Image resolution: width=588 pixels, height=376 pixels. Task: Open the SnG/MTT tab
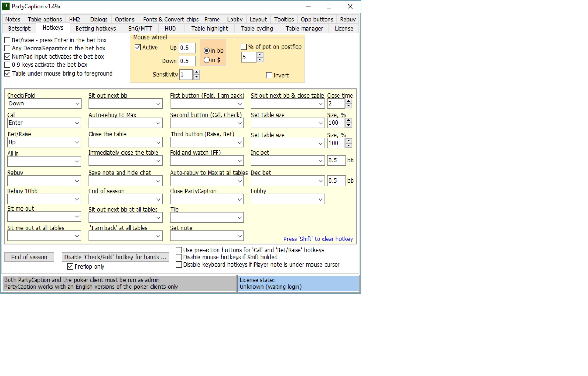tap(140, 28)
